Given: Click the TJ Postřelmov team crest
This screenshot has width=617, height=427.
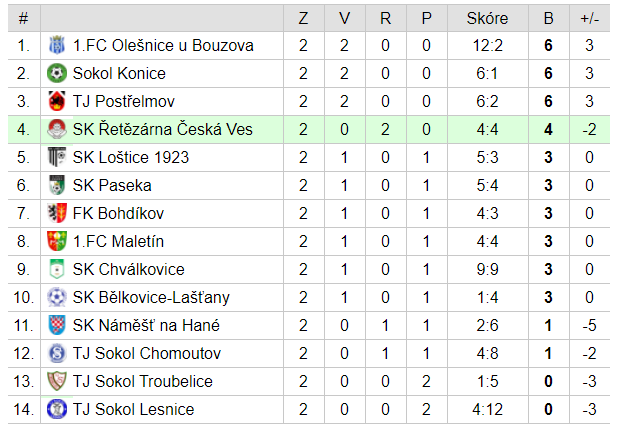Looking at the screenshot, I should tap(57, 101).
